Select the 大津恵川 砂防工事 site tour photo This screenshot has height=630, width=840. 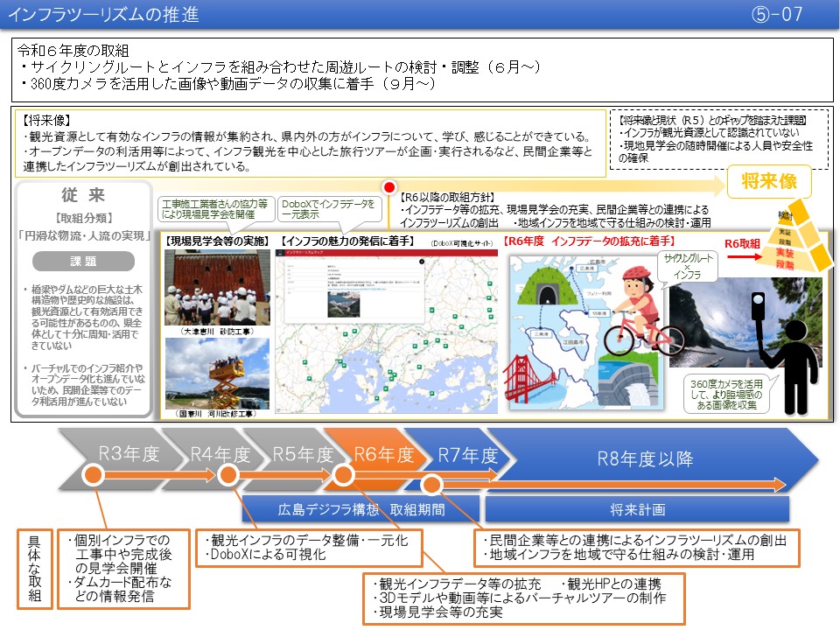pos(218,287)
